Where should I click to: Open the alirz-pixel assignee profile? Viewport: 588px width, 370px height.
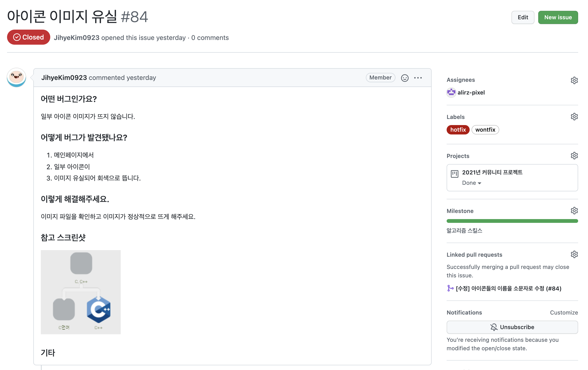[471, 93]
